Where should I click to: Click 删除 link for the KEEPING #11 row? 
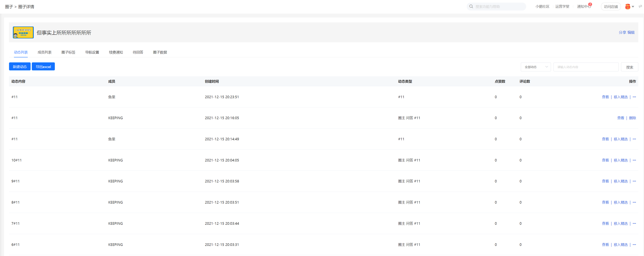tap(632, 118)
